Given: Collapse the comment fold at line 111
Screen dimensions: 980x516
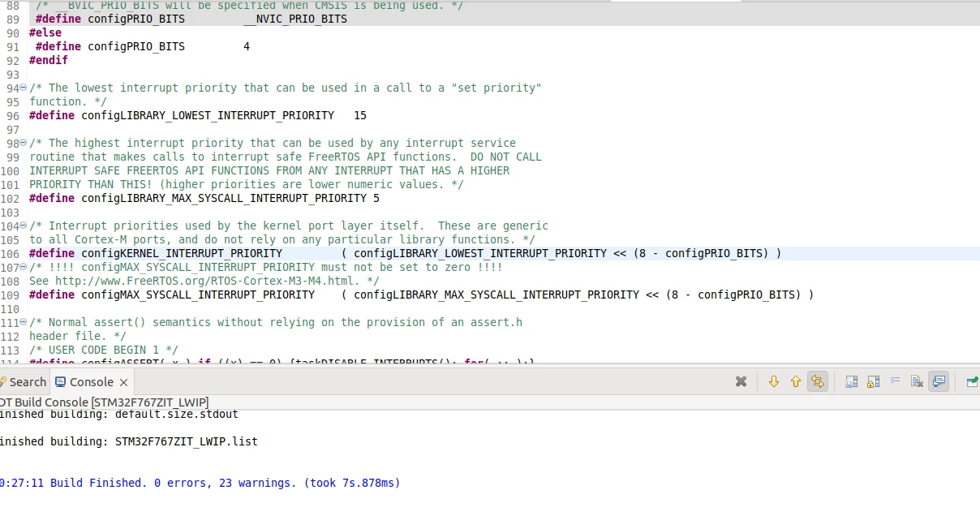Looking at the screenshot, I should click(24, 322).
